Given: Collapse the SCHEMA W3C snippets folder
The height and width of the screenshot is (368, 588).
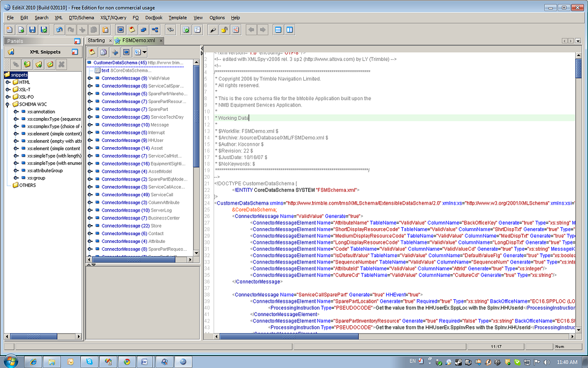Looking at the screenshot, I should [x=8, y=104].
